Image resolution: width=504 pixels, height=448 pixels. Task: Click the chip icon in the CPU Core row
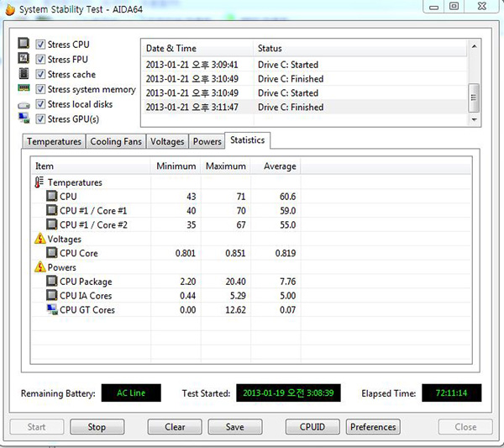pyautogui.click(x=52, y=252)
